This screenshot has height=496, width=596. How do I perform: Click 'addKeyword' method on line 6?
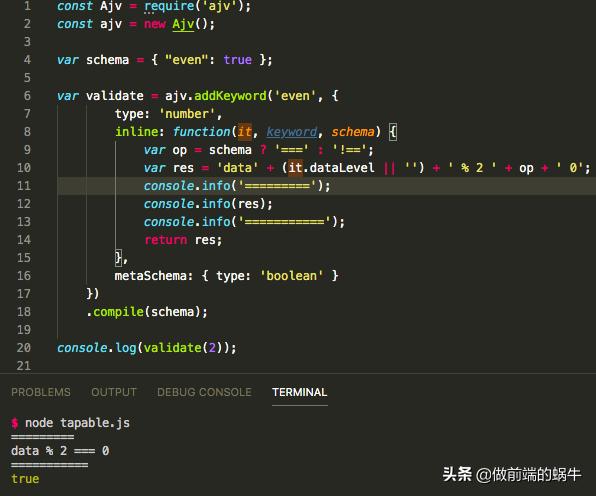pos(230,96)
